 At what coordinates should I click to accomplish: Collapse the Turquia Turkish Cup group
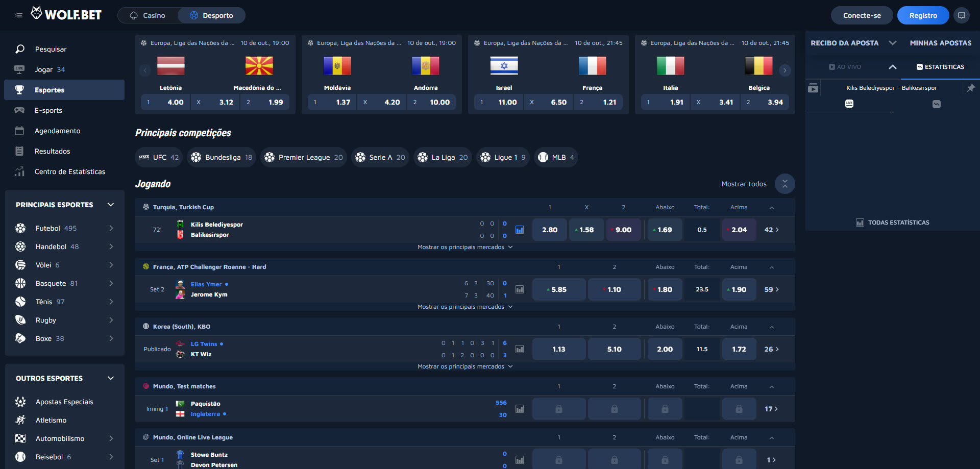[x=772, y=207]
